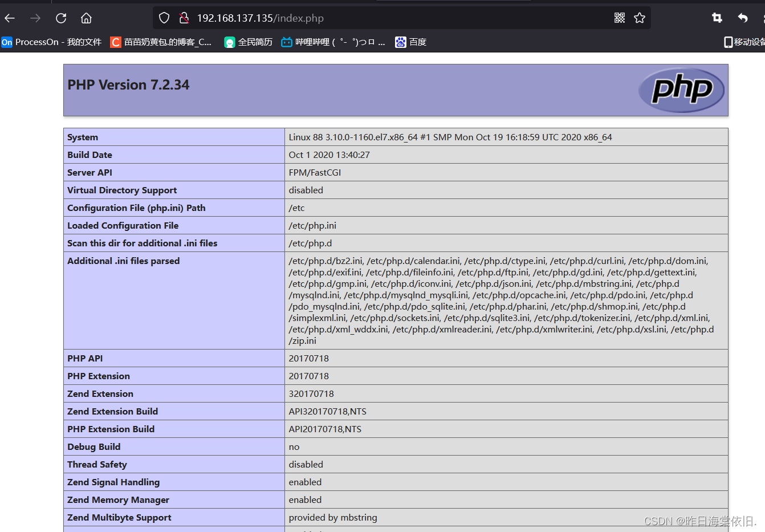Click the Debug Build label
This screenshot has width=765, height=532.
click(x=93, y=447)
